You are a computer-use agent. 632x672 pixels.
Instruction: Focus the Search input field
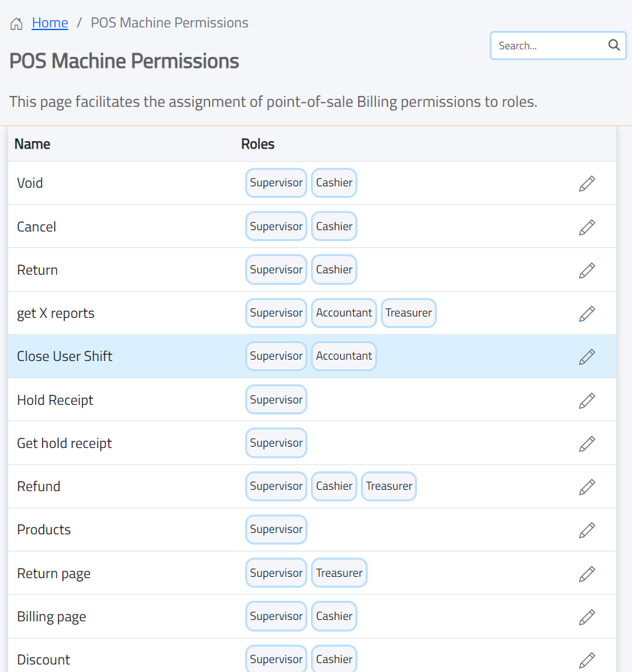549,46
